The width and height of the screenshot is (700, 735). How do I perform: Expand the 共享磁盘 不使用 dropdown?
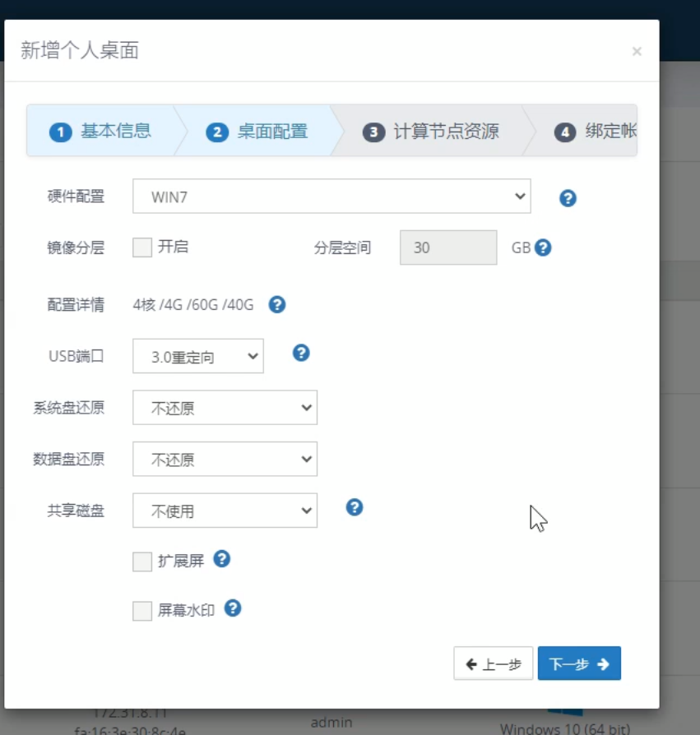(x=225, y=511)
